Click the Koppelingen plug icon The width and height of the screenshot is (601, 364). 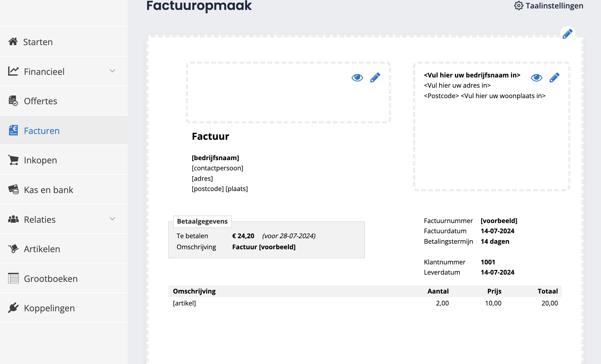click(13, 308)
